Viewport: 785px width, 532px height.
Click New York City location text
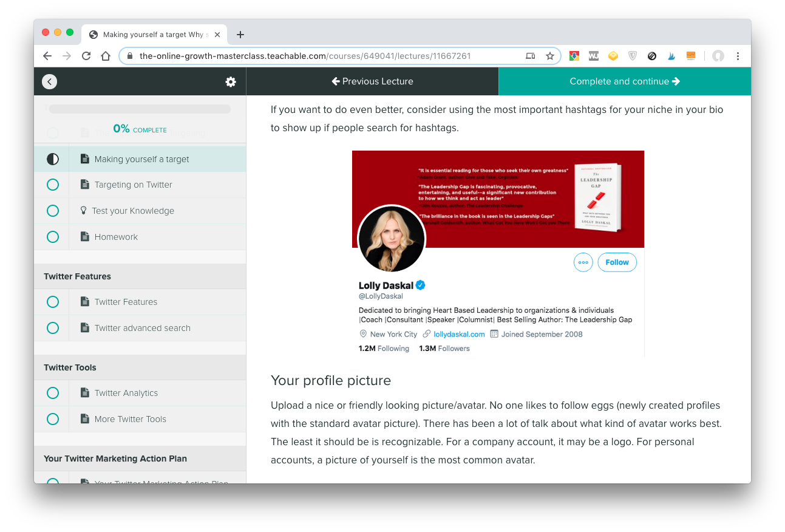pos(393,334)
